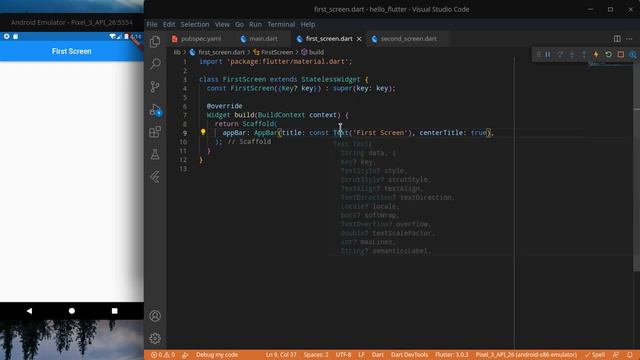Open the Manage gear icon
Screen dimensions: 640x360
pos(155,338)
